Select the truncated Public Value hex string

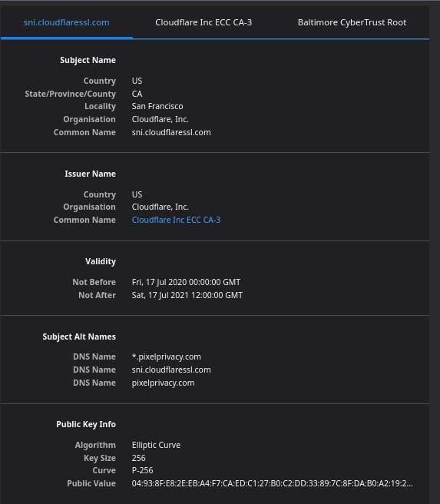click(x=272, y=483)
